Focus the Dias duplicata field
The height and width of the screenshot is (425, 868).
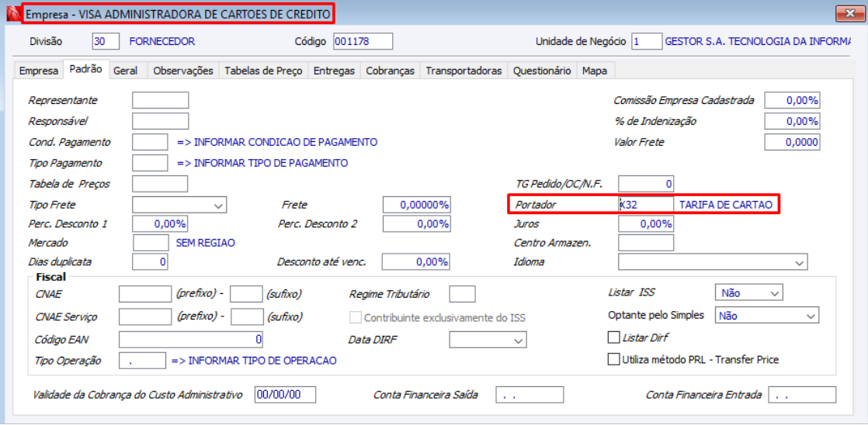pos(150,262)
